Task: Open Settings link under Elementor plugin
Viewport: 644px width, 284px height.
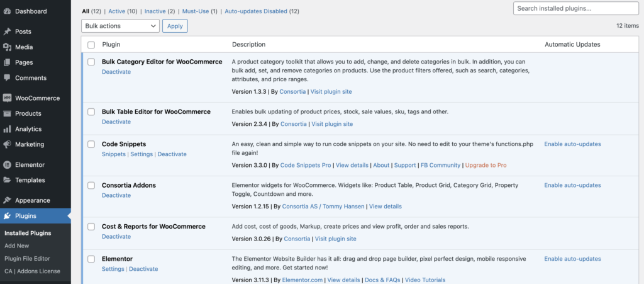Action: tap(113, 269)
